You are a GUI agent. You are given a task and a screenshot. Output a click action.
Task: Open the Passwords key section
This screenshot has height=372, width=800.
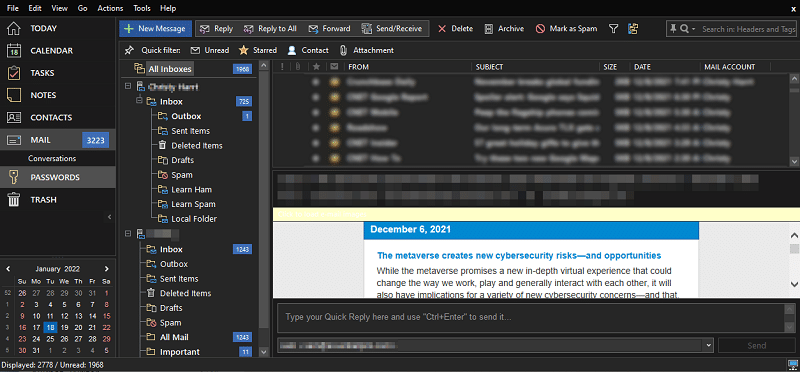point(58,177)
